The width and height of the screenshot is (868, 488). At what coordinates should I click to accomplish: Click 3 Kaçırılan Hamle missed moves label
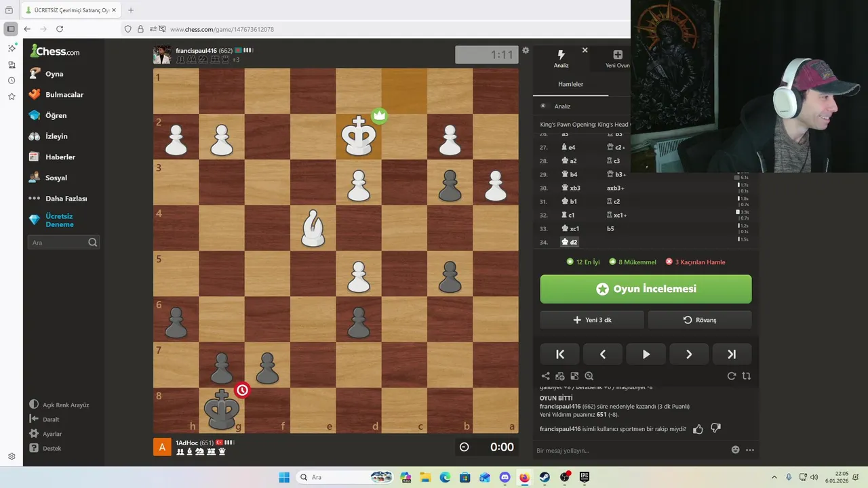click(x=695, y=262)
